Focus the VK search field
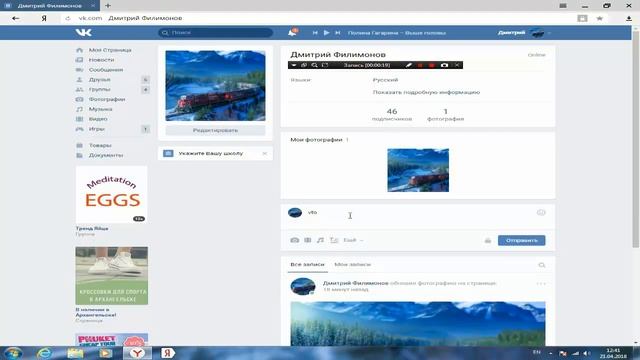Viewport: 640px width, 360px height. [x=216, y=33]
